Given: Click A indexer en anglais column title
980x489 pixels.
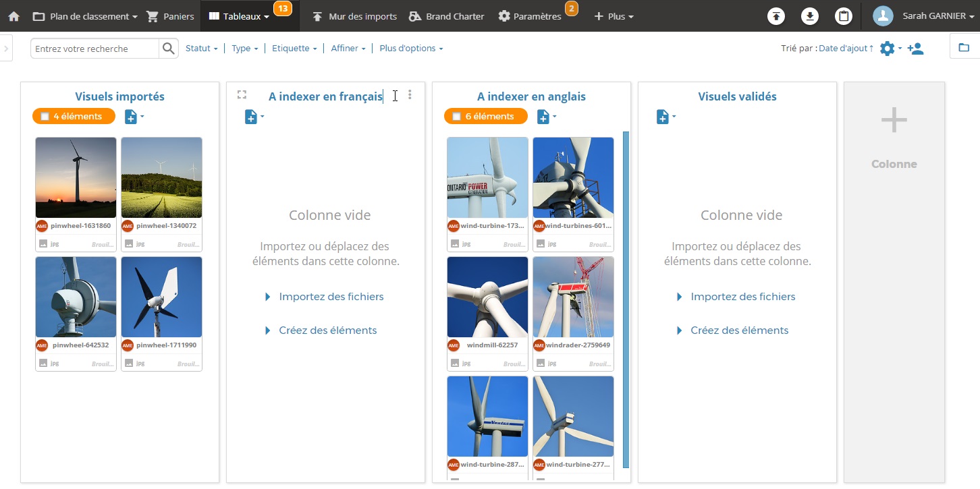Looking at the screenshot, I should (531, 96).
